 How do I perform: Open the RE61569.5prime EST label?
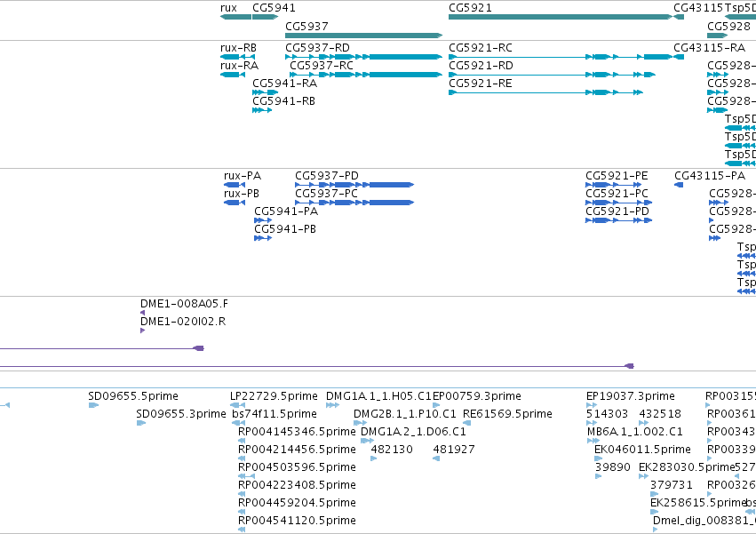click(507, 414)
